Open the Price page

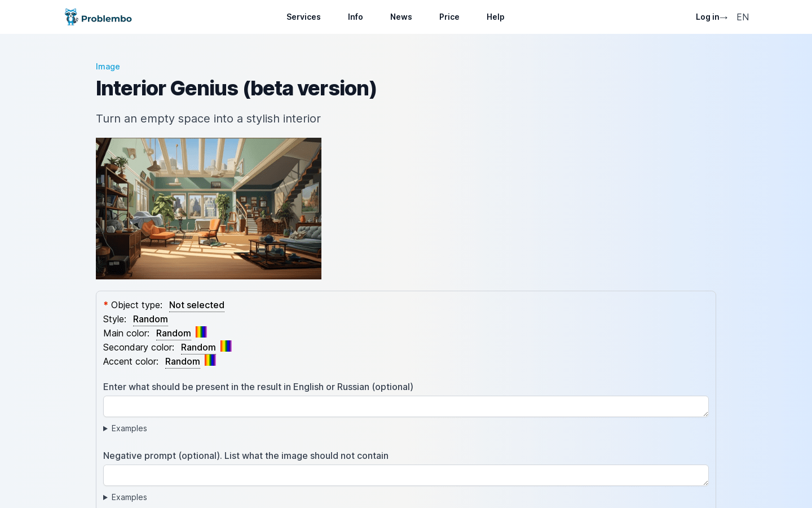(x=449, y=17)
